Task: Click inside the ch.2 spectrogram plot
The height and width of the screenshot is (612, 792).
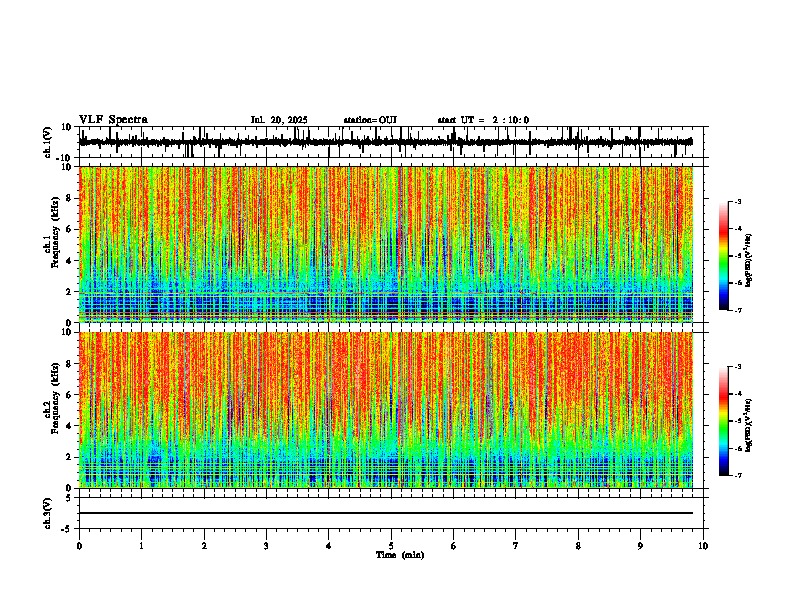Action: [x=386, y=410]
